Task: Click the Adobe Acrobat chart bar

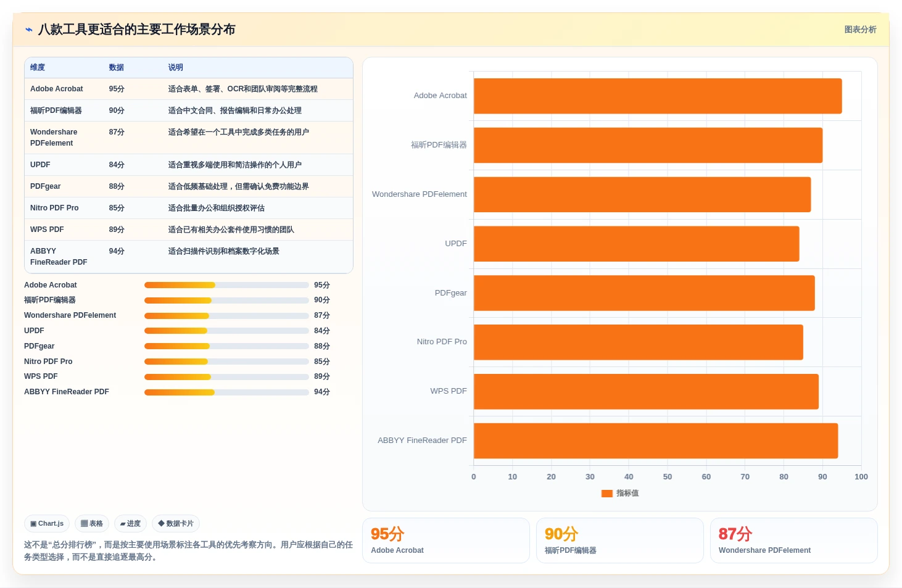Action: click(658, 96)
